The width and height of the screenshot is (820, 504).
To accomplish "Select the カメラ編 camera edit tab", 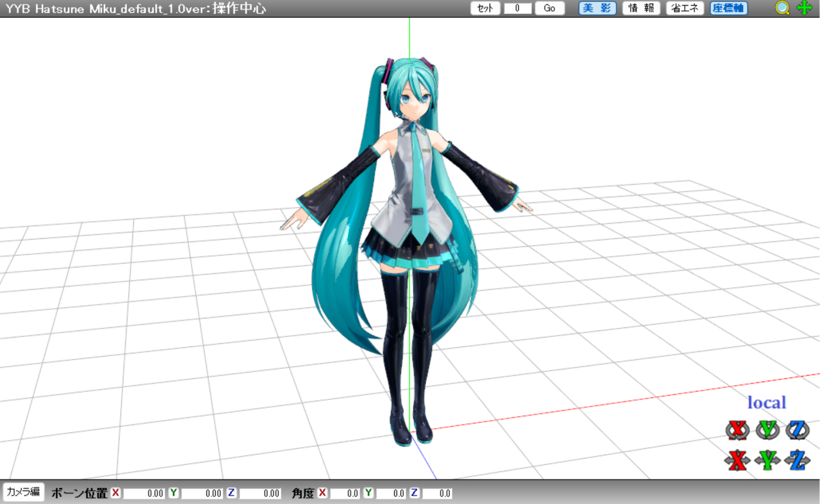I will click(x=24, y=492).
